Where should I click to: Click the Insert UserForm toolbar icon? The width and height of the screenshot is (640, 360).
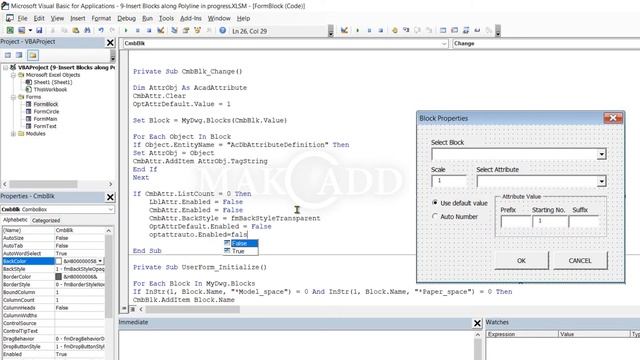(21, 30)
